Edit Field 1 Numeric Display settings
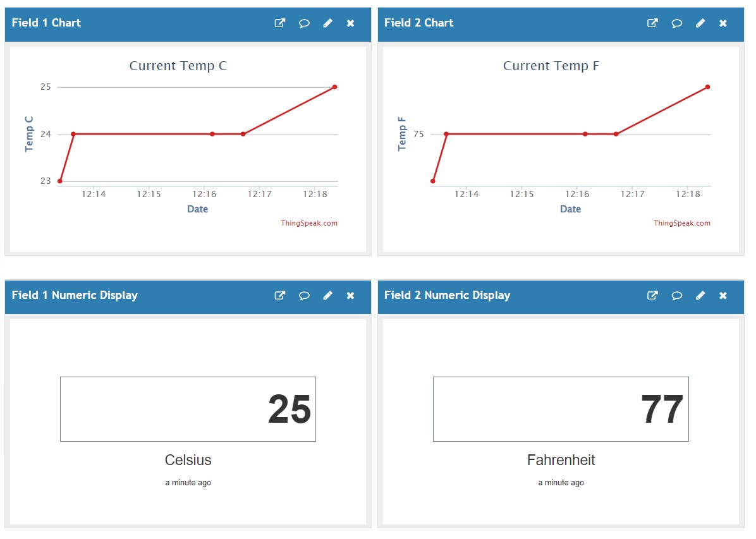 tap(327, 296)
